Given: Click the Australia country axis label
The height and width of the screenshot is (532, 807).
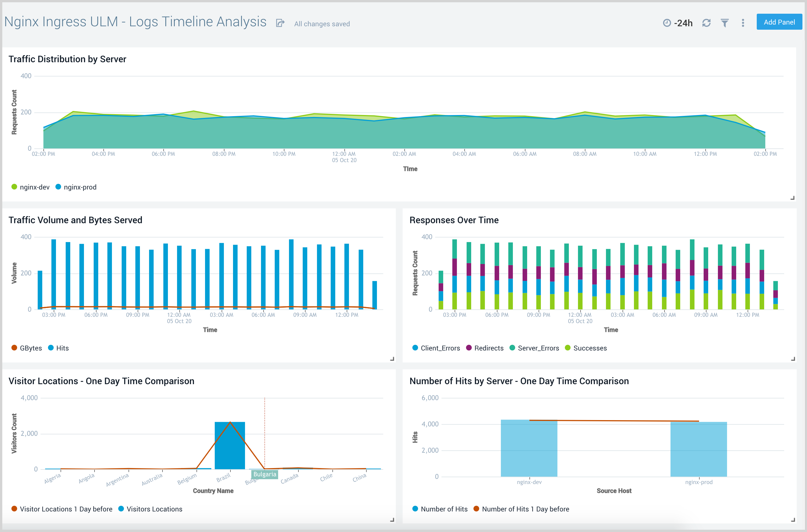Looking at the screenshot, I should coord(152,479).
